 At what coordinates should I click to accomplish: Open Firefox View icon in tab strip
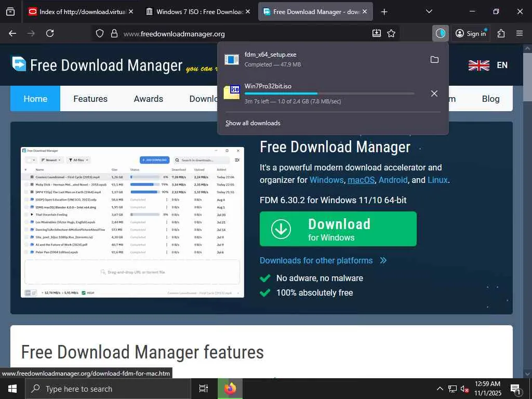pos(10,11)
